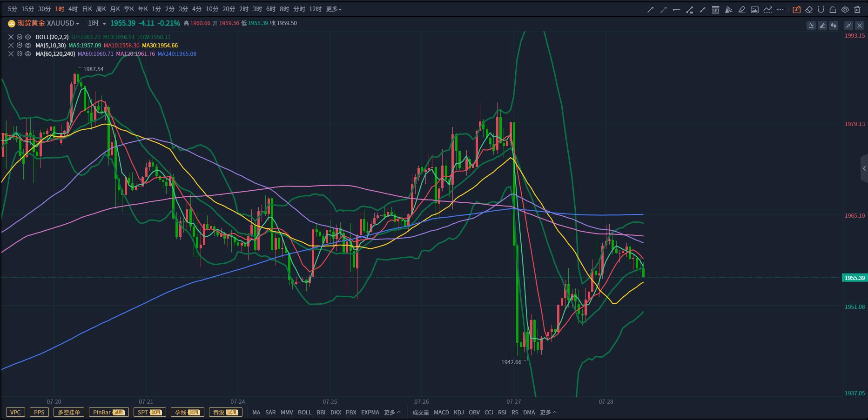Remove the MA(5,10,30) indicator with X
This screenshot has width=868, height=420.
coord(11,45)
